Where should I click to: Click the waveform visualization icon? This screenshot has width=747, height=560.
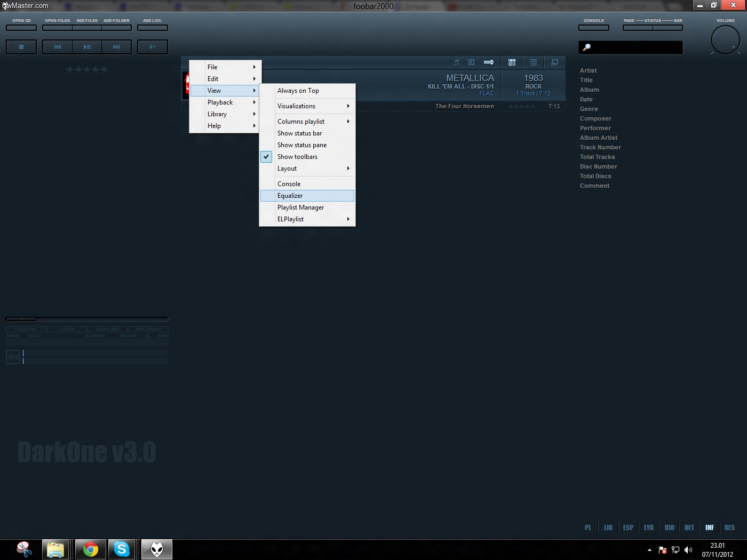click(x=13, y=357)
